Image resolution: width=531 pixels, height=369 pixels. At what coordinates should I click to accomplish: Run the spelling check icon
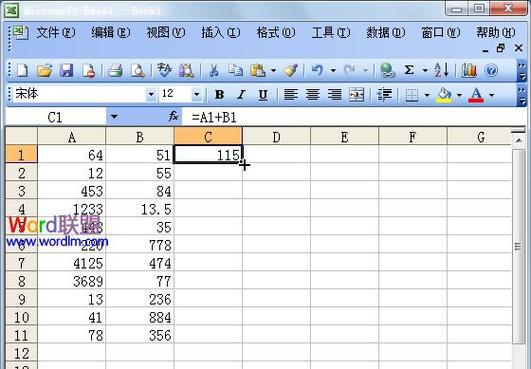click(x=164, y=70)
